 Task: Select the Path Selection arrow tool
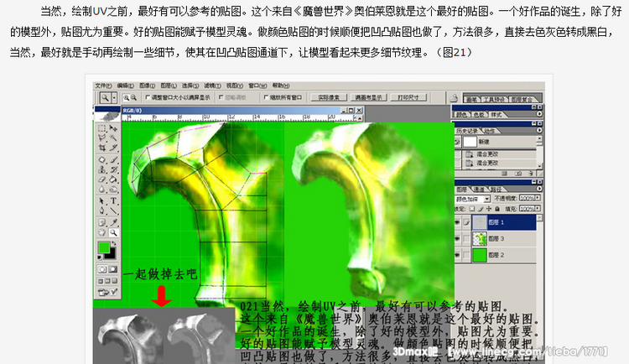101,200
